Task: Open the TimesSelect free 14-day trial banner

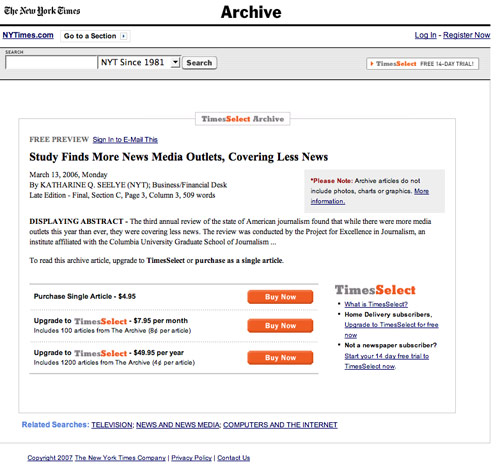Action: click(422, 64)
